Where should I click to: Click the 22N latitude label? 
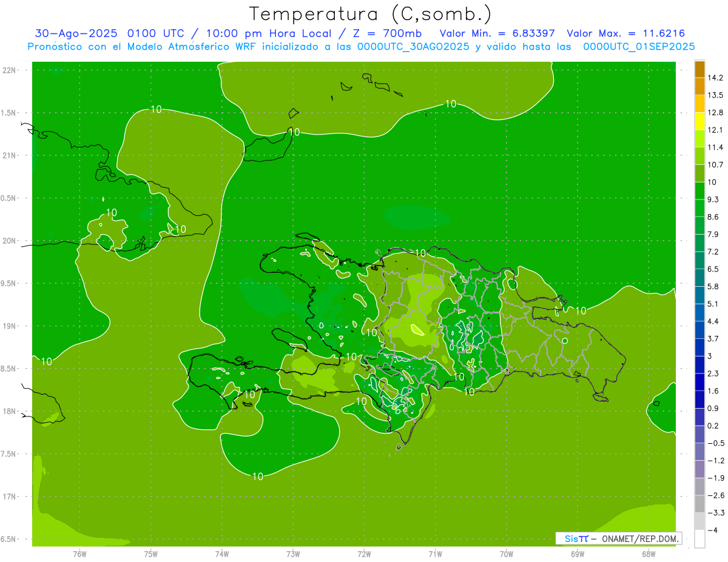10,70
